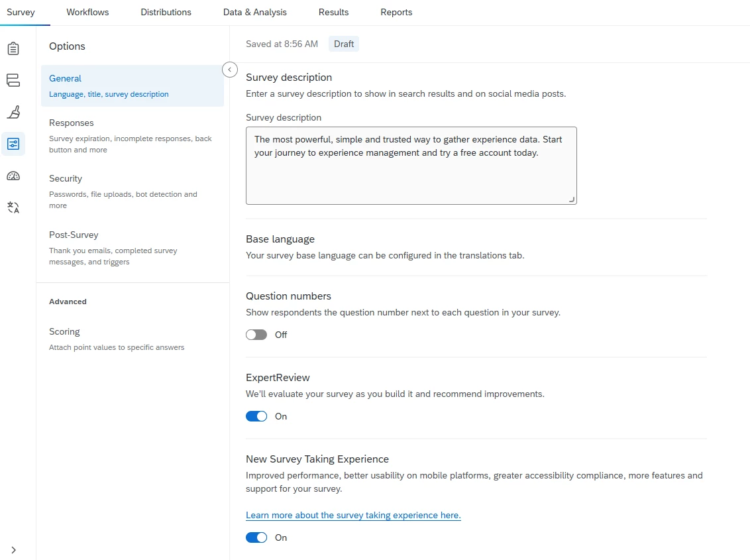
Task: Collapse the Options panel with circular arrow
Action: 230,70
